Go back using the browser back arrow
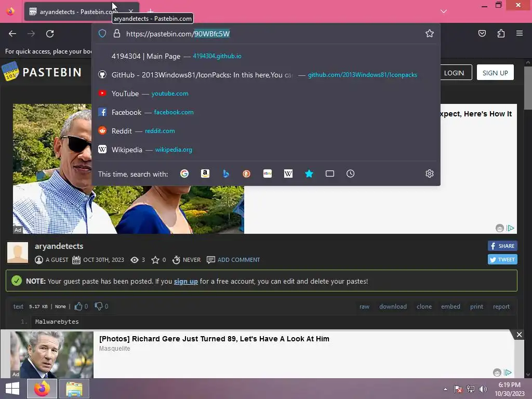 click(x=12, y=34)
